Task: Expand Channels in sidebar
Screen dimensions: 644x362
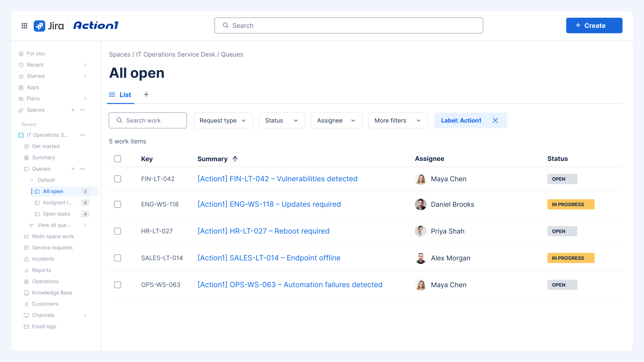Action: tap(85, 315)
